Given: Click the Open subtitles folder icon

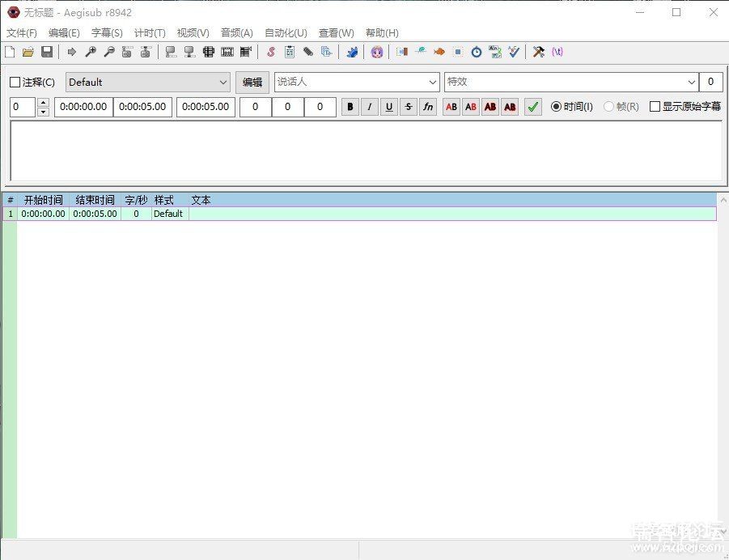Looking at the screenshot, I should (x=28, y=52).
